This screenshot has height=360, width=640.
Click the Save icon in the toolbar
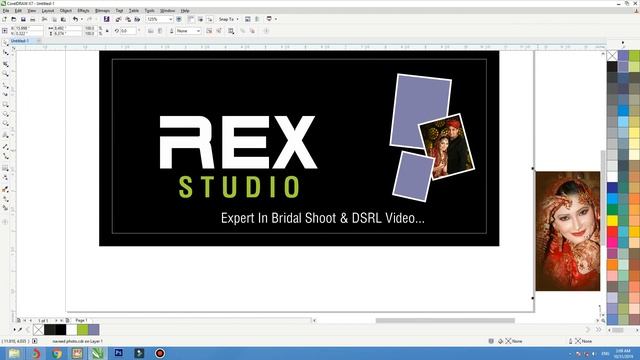(x=23, y=19)
